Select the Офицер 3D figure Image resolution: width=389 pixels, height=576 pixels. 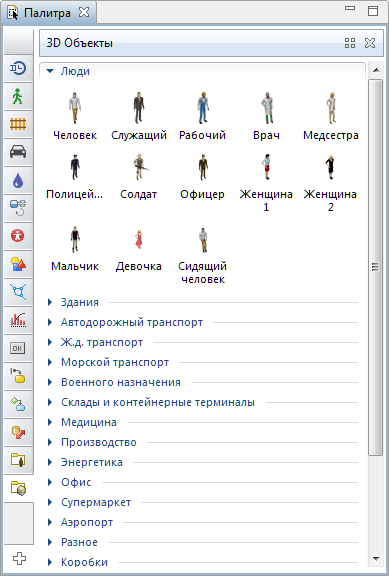click(202, 177)
